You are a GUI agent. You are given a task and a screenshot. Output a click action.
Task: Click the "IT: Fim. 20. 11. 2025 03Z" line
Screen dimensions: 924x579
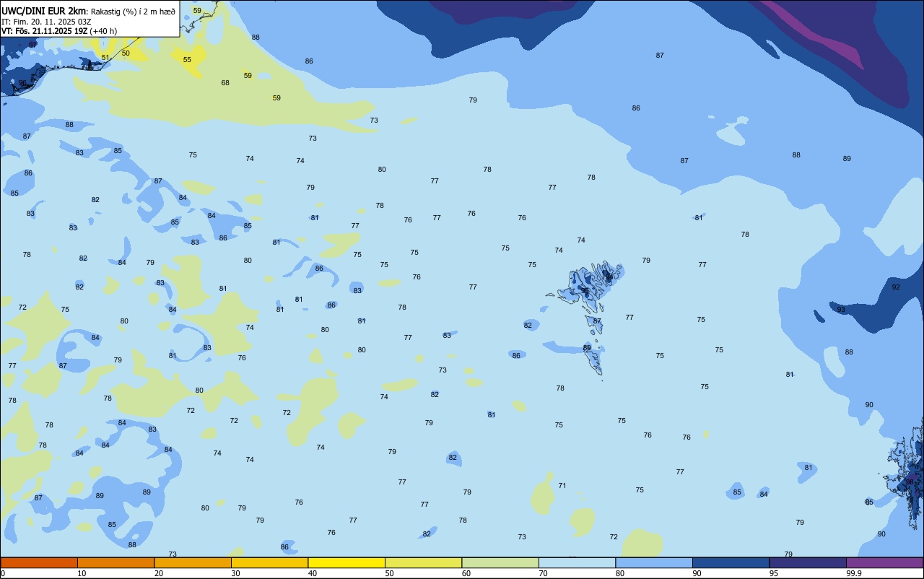coord(46,22)
